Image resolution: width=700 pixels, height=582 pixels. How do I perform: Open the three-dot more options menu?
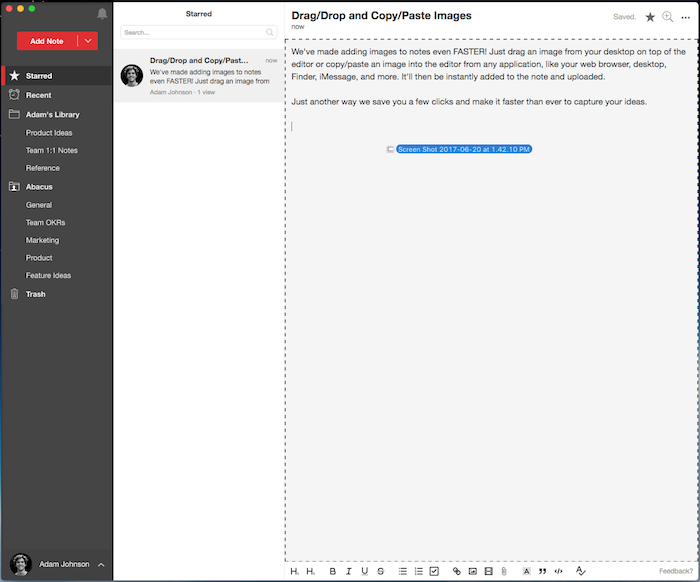[x=685, y=17]
